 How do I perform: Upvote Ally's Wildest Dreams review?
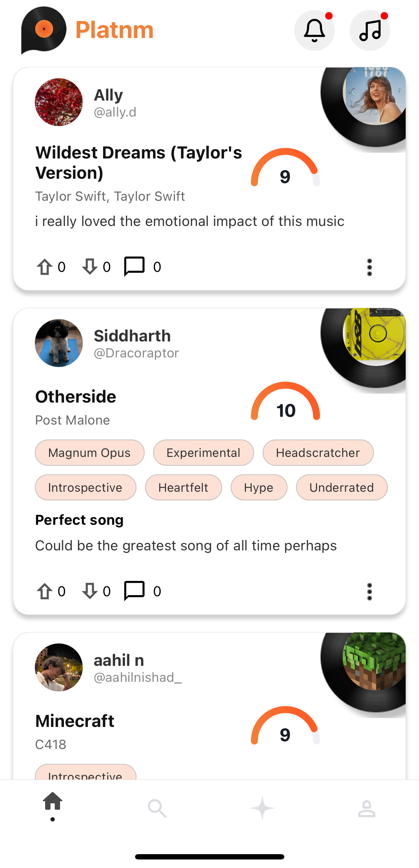click(x=45, y=267)
